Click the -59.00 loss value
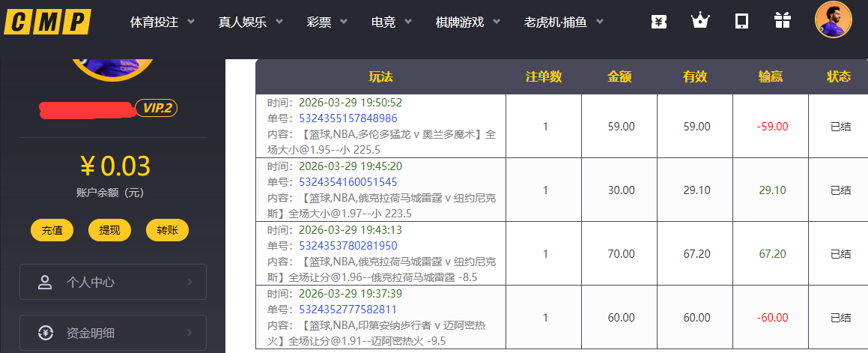 point(772,127)
